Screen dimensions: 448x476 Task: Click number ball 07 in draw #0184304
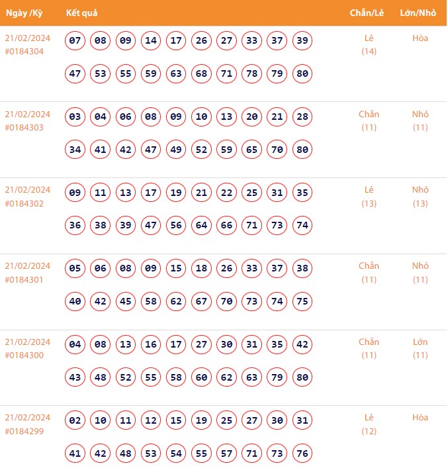coord(75,41)
